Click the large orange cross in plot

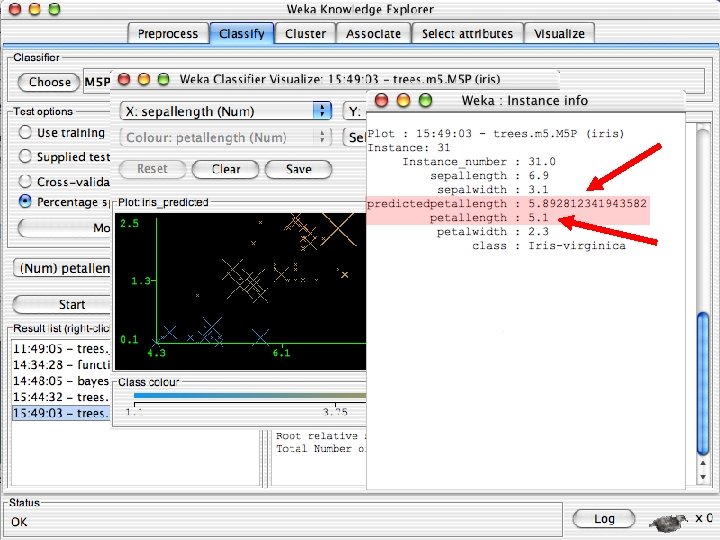338,228
